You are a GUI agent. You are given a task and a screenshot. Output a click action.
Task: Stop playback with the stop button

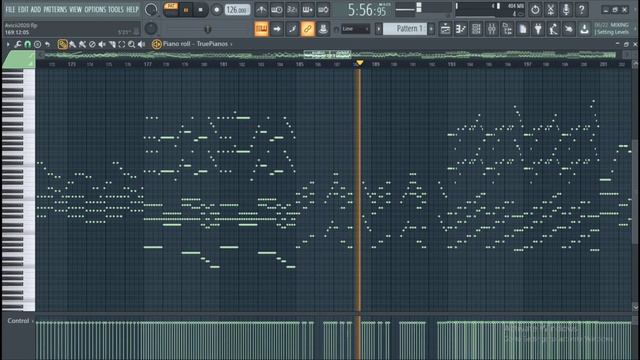click(200, 10)
